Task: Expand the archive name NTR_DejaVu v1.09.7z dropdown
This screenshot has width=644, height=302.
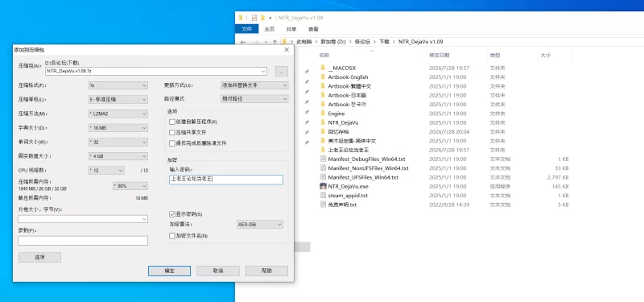Action: 263,71
